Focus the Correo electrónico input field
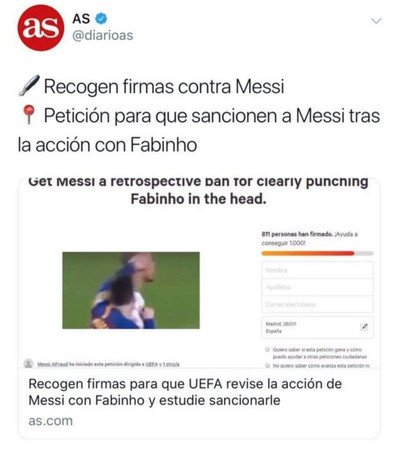400x453 pixels. point(317,304)
